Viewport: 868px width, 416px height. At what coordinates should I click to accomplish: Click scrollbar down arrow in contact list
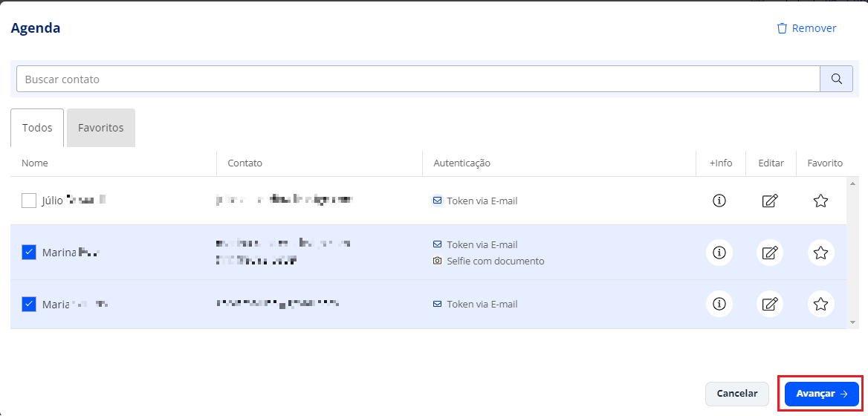[852, 322]
